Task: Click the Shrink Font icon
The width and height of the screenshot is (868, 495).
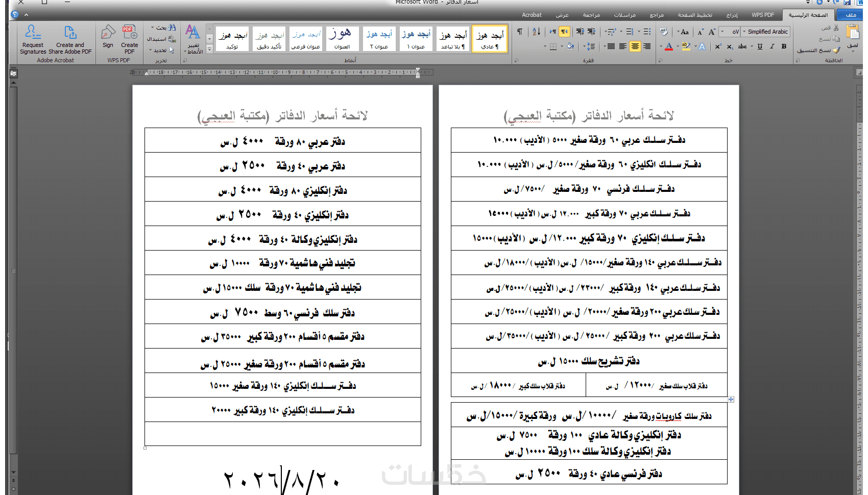Action: coord(701,32)
